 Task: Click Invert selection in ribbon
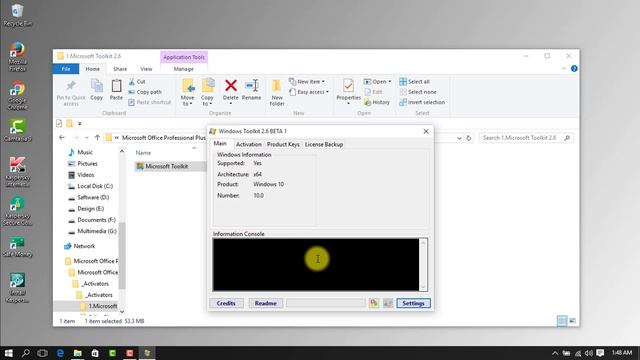422,102
